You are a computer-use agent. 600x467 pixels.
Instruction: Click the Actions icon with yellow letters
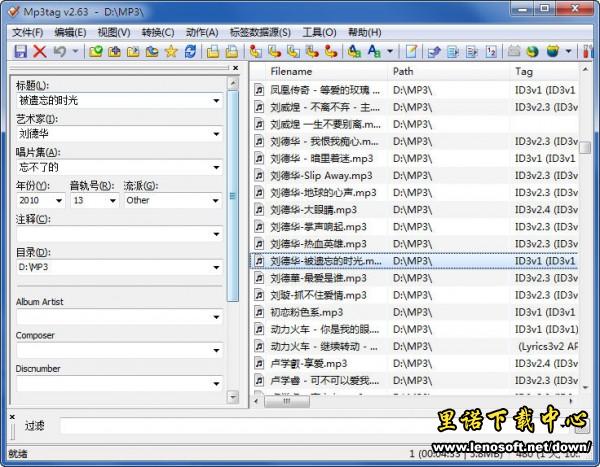354,51
